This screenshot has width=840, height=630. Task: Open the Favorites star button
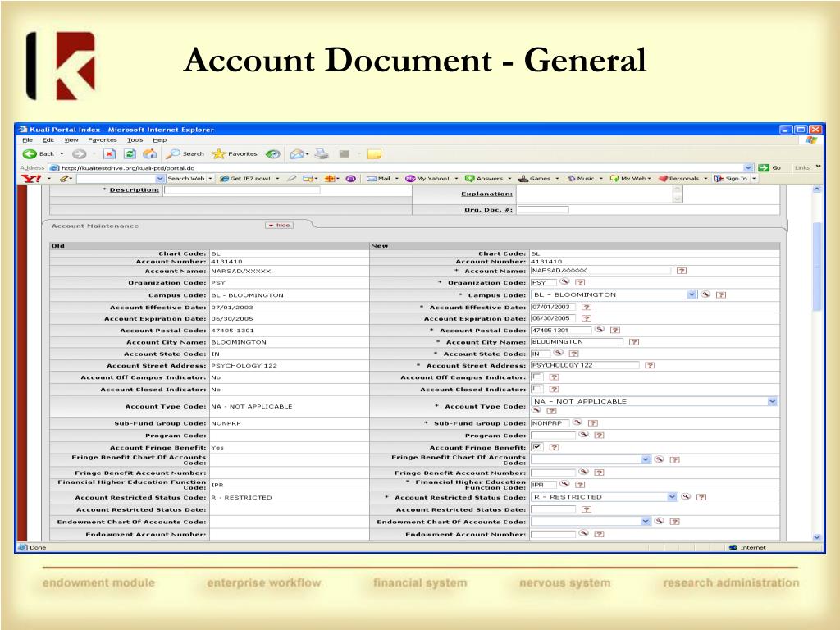click(x=235, y=153)
